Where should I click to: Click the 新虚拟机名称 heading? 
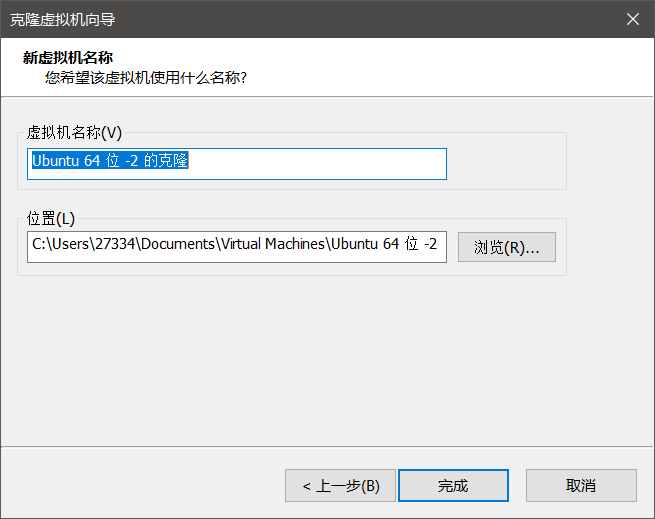(68, 58)
